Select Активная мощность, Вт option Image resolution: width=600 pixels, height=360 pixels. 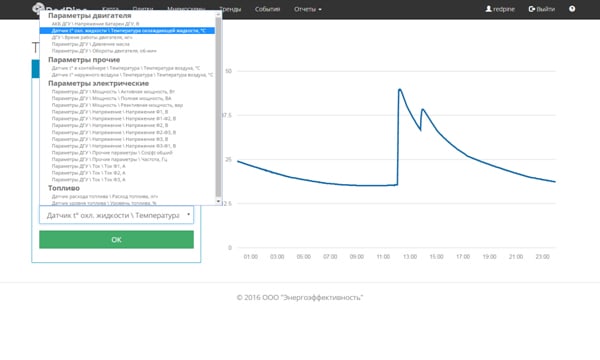point(127,92)
